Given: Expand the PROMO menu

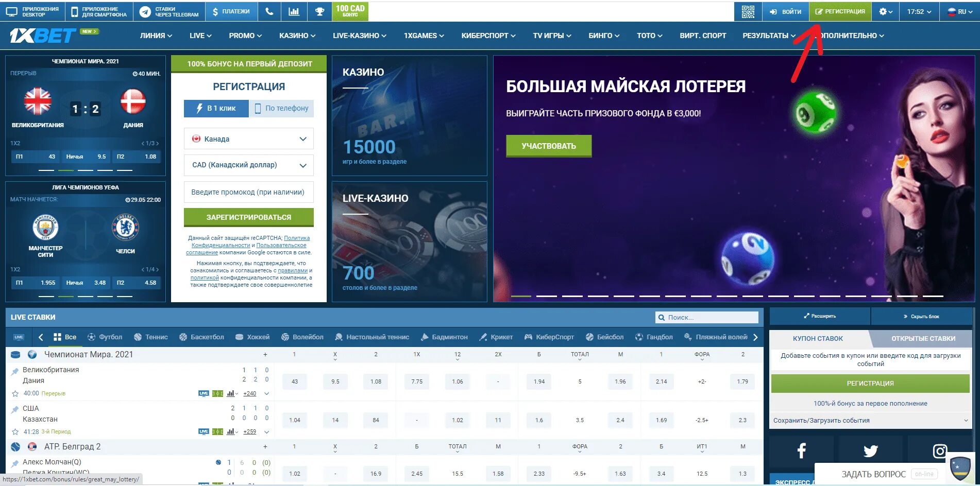Looking at the screenshot, I should point(245,36).
